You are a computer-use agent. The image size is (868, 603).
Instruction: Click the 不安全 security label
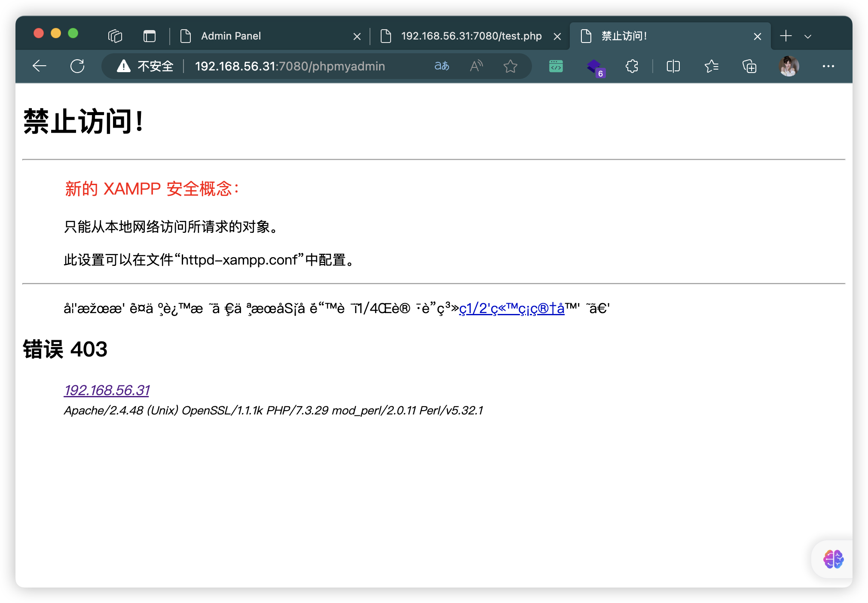156,66
